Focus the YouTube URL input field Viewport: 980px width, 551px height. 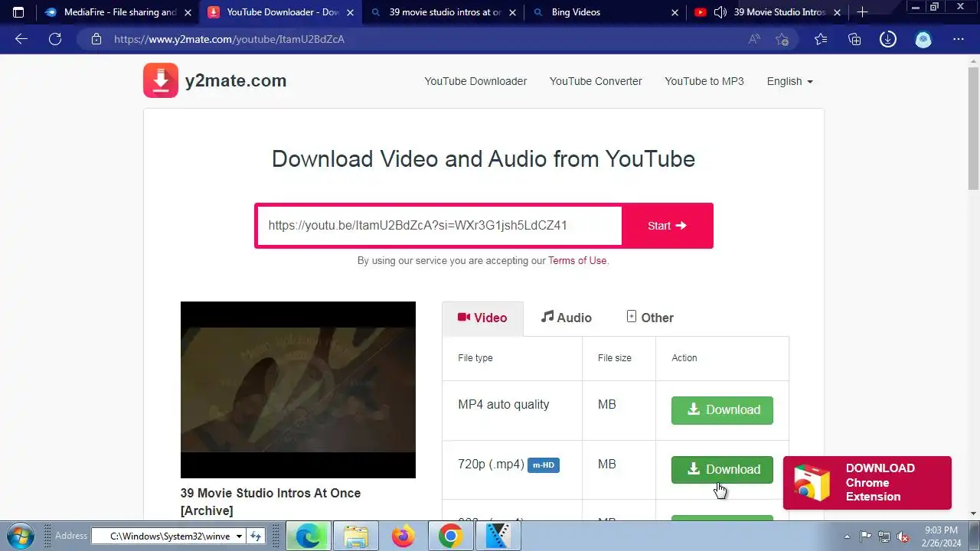439,226
